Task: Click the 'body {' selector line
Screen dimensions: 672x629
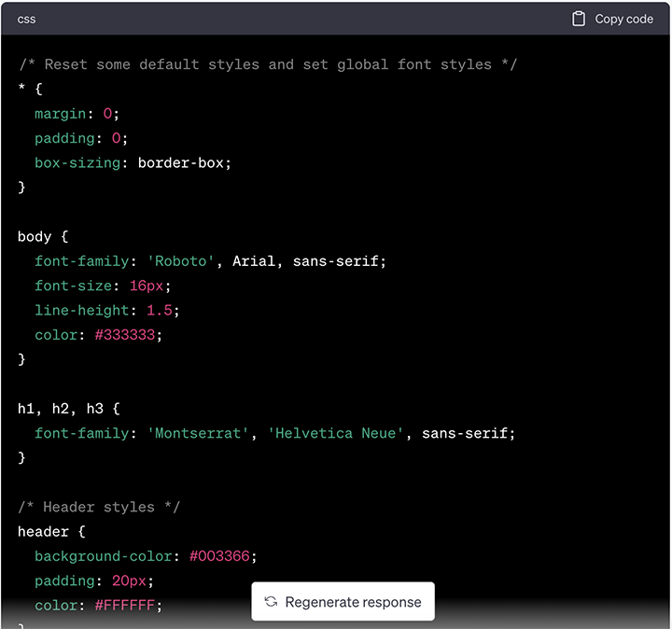Action: pyautogui.click(x=43, y=236)
